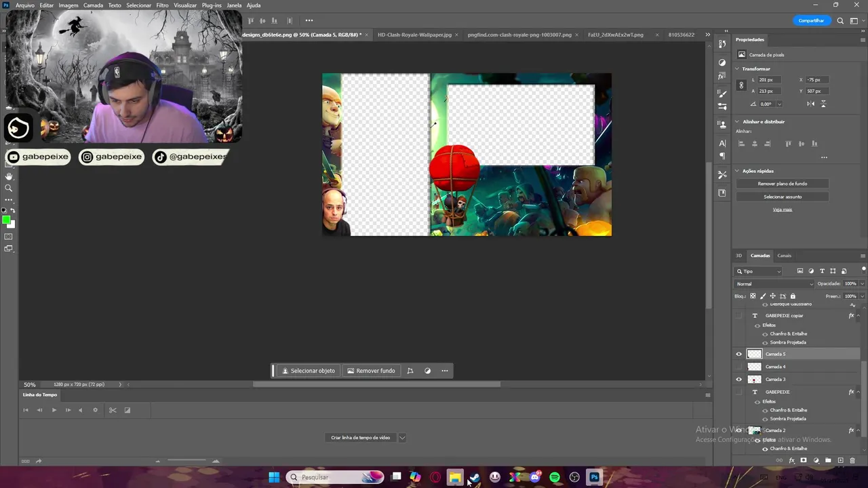Open the Clone Source stamp panel icon
The height and width of the screenshot is (488, 868).
pyautogui.click(x=722, y=125)
